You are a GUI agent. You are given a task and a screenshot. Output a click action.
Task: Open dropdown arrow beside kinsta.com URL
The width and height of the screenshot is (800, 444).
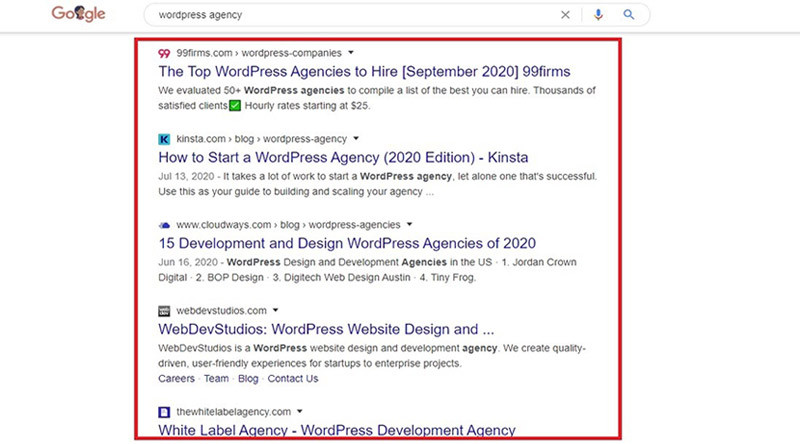(355, 138)
